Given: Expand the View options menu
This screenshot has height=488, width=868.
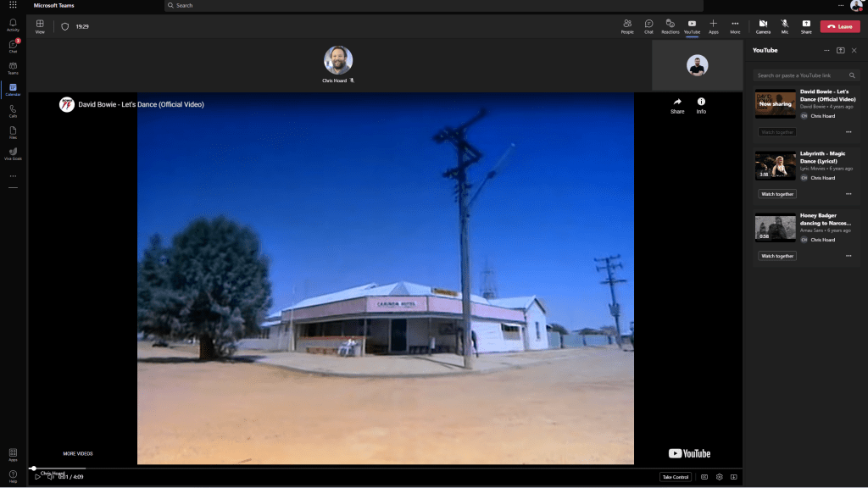Looking at the screenshot, I should click(x=40, y=25).
